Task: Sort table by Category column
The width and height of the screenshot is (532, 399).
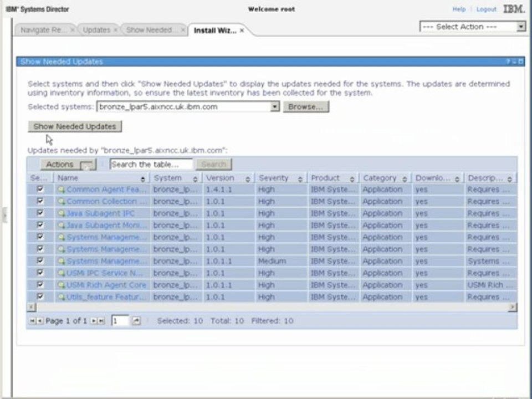Action: (405, 179)
